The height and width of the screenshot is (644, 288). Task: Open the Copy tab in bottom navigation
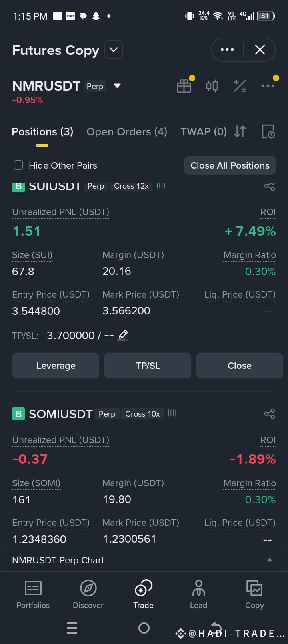tap(254, 594)
